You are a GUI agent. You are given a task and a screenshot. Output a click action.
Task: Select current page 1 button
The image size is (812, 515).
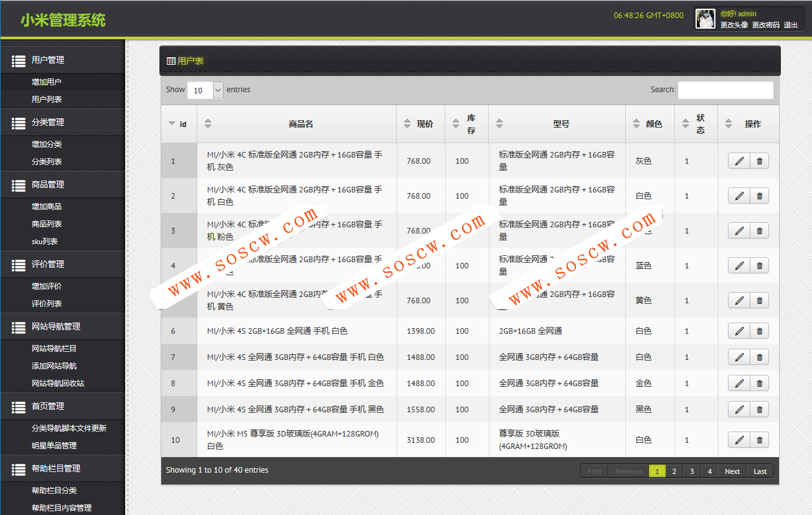click(657, 471)
